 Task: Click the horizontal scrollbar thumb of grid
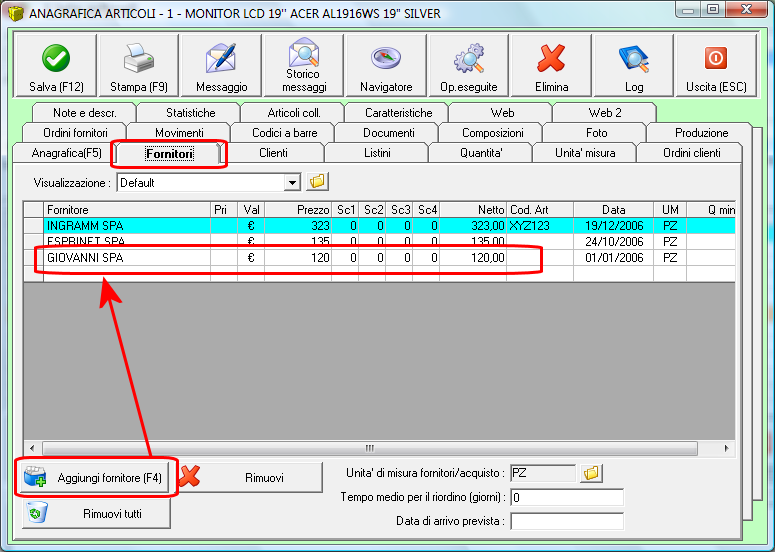tap(370, 448)
